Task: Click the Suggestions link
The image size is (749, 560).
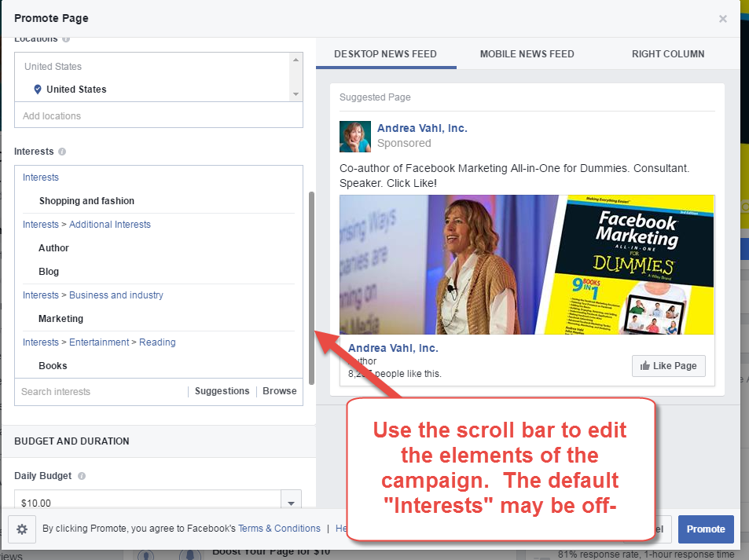Action: 222,391
